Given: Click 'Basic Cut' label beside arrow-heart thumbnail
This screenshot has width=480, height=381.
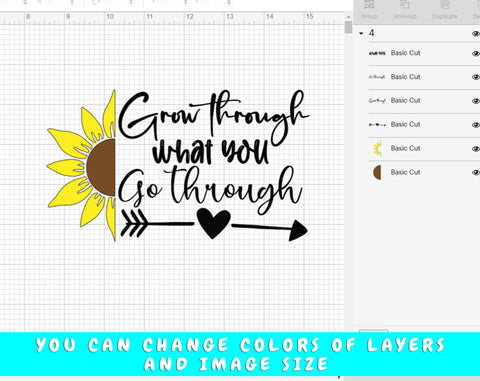Looking at the screenshot, I should coord(405,124).
